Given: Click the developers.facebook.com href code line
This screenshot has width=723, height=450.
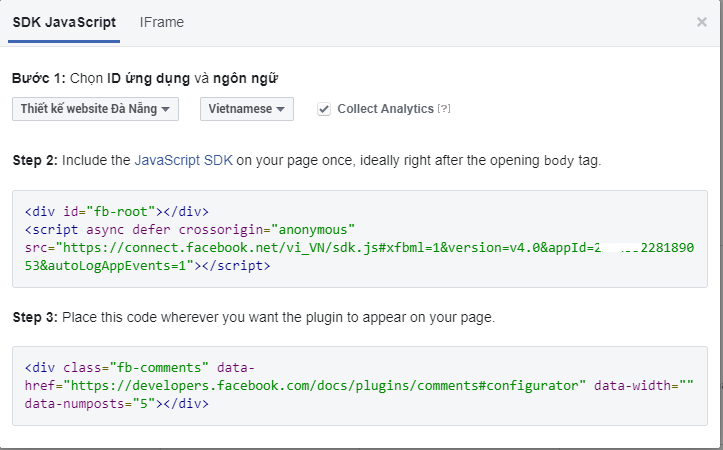Looking at the screenshot, I should point(359,385).
